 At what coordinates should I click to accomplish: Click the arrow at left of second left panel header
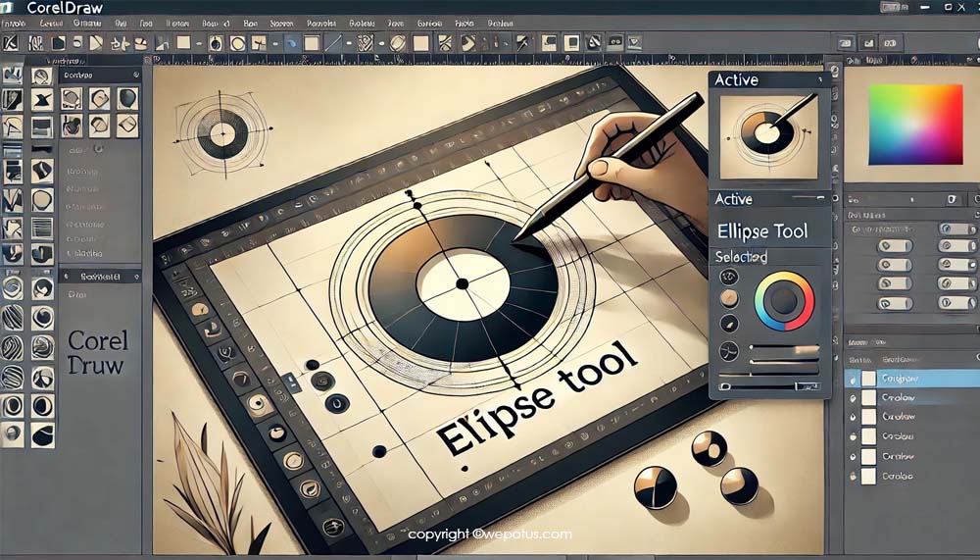pyautogui.click(x=65, y=276)
